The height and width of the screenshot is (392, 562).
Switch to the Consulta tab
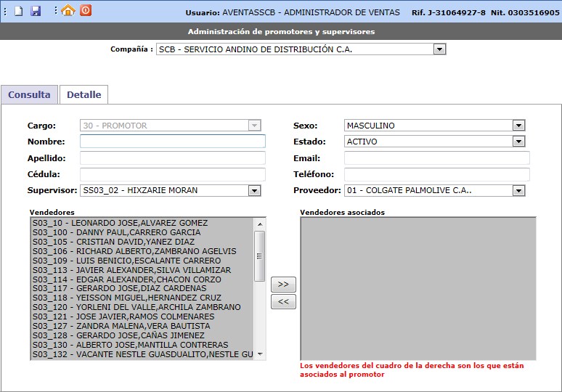(29, 94)
